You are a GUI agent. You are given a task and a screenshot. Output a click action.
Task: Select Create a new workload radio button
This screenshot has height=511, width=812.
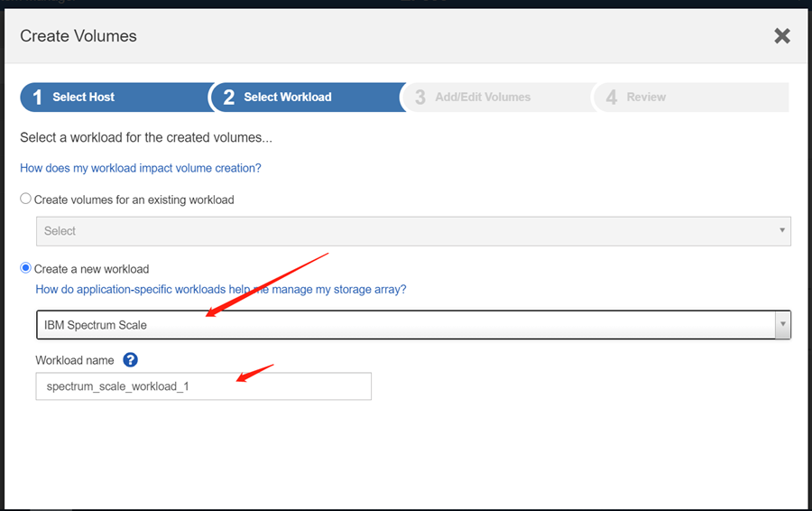tap(25, 268)
